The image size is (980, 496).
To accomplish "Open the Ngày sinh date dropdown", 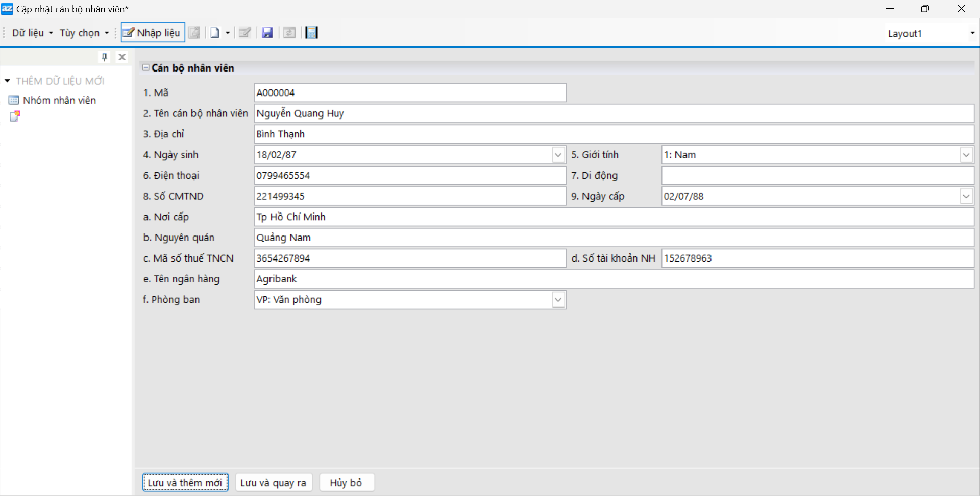I will click(x=558, y=155).
